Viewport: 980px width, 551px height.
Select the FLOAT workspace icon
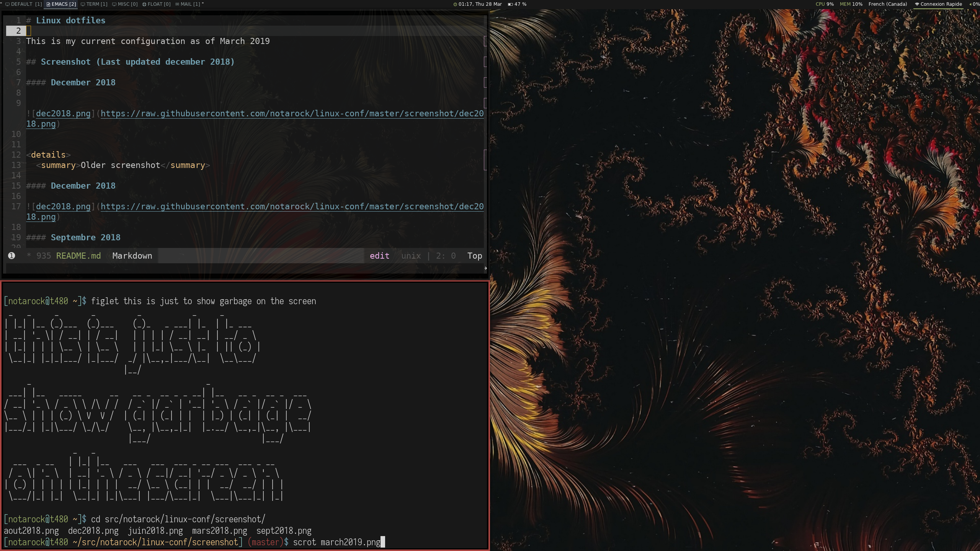point(144,4)
